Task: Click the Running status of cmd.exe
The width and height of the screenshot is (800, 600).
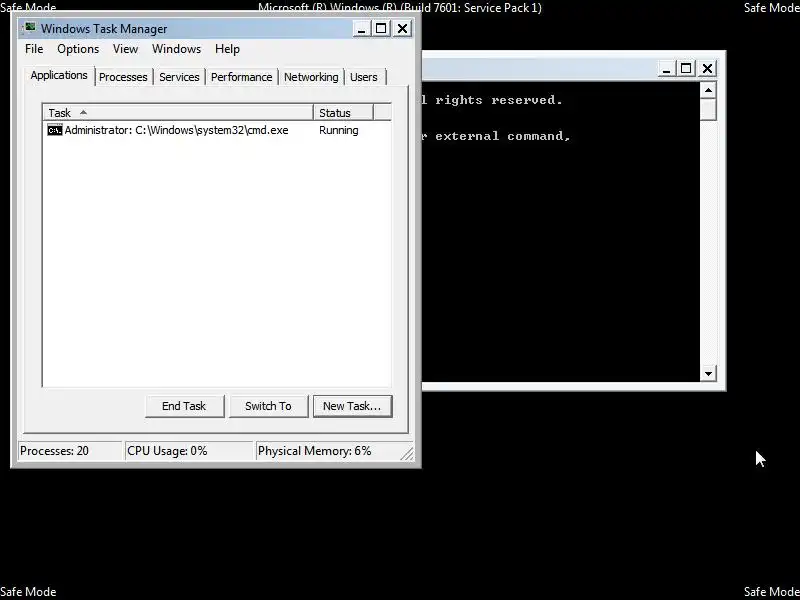Action: pos(339,130)
